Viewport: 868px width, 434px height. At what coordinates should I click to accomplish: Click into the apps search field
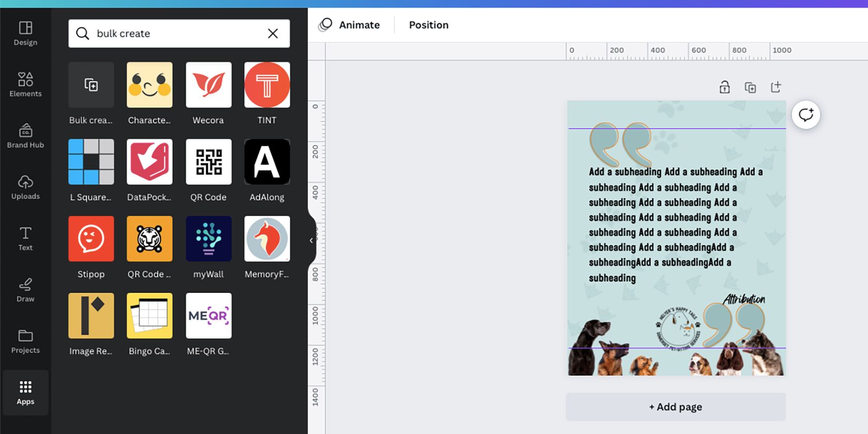click(x=176, y=34)
